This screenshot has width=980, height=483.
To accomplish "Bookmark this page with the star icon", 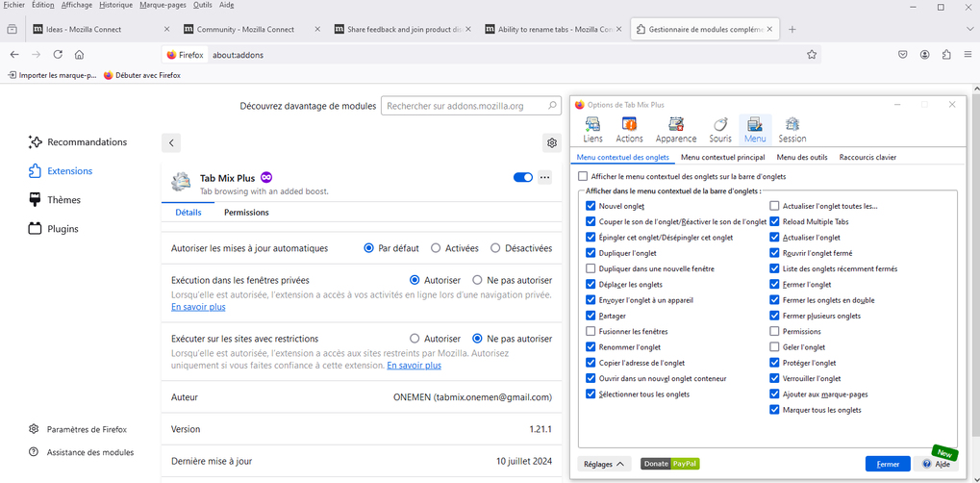I will [812, 55].
